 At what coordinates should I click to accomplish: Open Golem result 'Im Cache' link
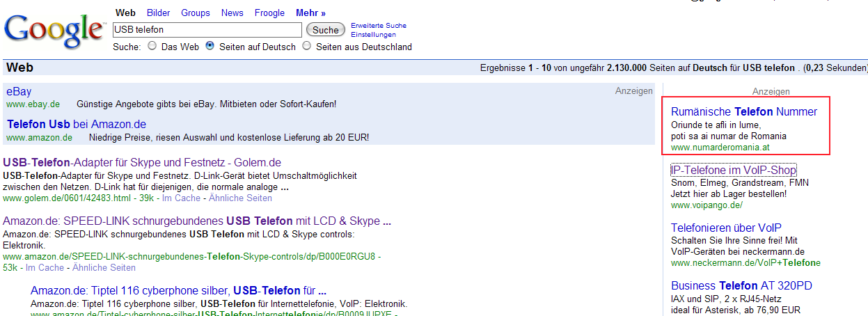coord(181,198)
